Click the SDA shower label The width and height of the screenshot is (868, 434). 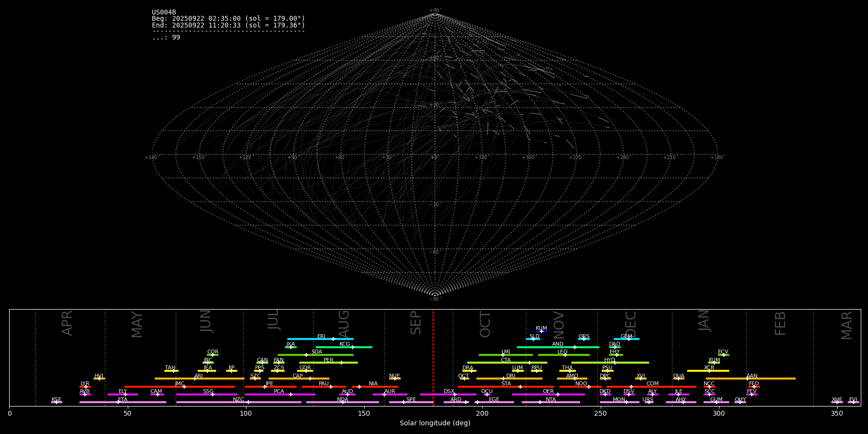pos(317,352)
